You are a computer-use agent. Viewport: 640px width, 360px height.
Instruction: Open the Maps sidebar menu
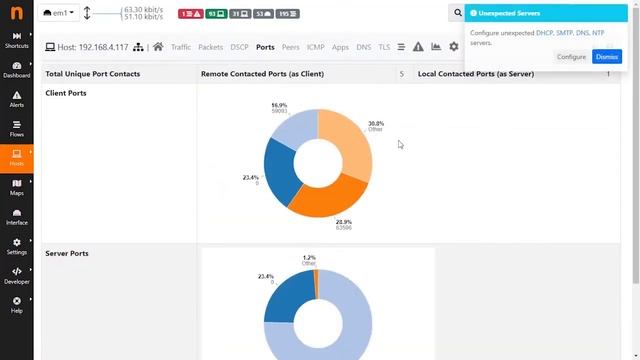(x=17, y=188)
